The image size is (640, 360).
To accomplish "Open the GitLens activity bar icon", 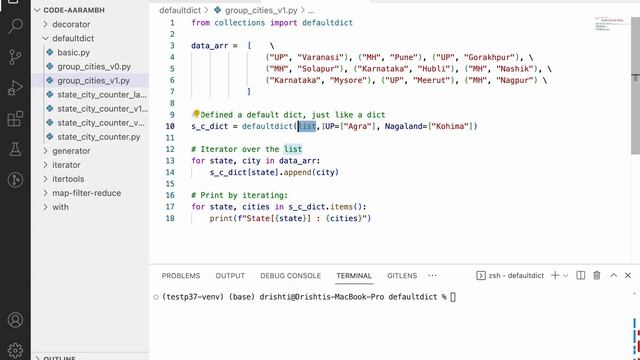I will [x=15, y=180].
